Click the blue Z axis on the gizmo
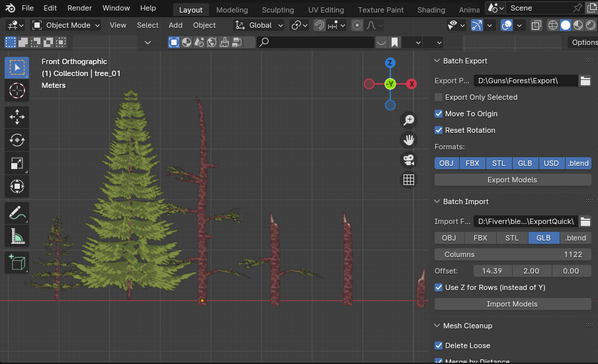Viewport: 598px width, 364px height. tap(390, 63)
